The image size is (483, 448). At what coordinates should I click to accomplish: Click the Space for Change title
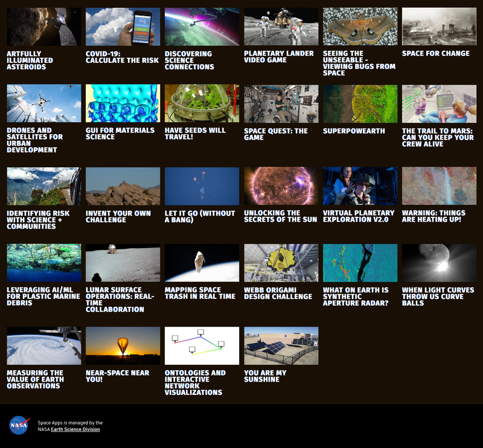[x=435, y=54]
